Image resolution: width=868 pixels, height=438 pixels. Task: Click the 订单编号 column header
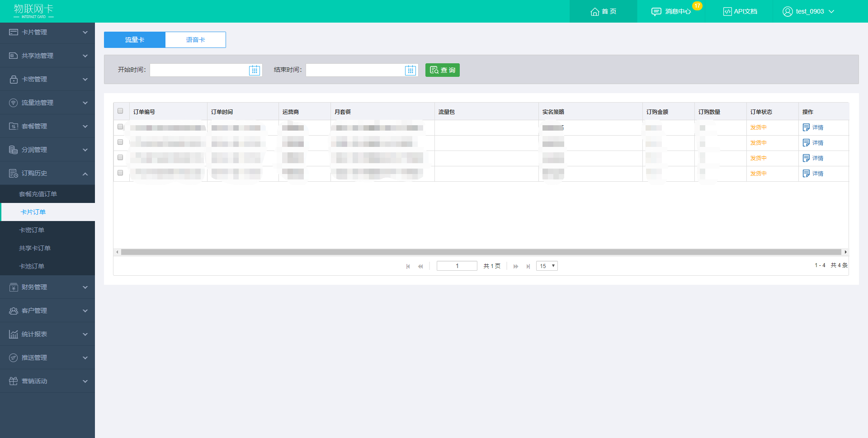[x=168, y=112]
